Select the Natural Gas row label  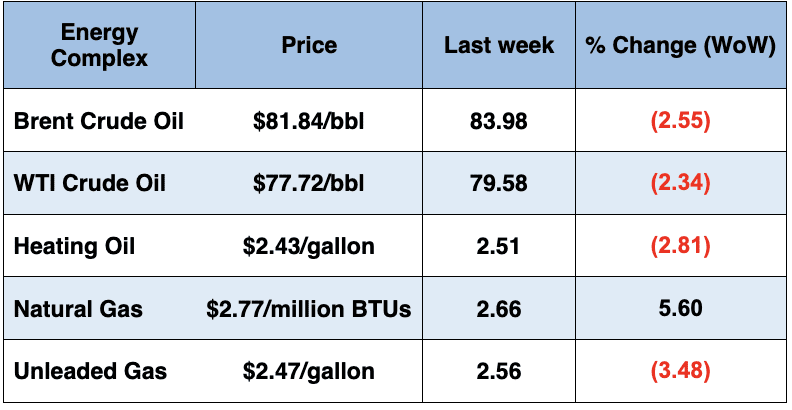pyautogui.click(x=78, y=309)
